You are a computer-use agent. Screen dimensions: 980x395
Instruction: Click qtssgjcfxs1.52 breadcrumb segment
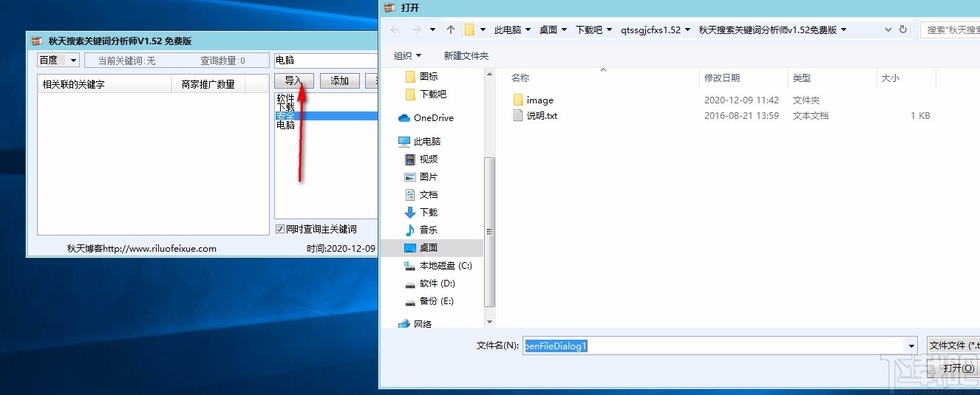point(650,30)
